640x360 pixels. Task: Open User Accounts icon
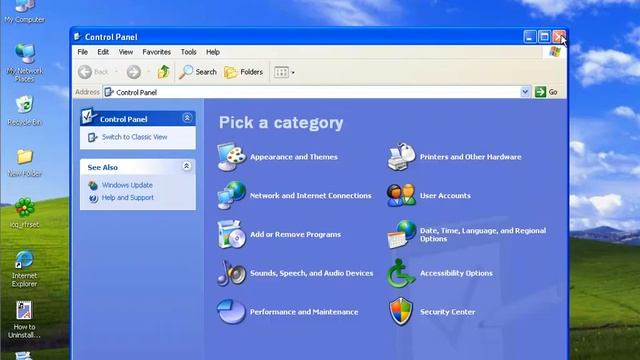(x=401, y=196)
